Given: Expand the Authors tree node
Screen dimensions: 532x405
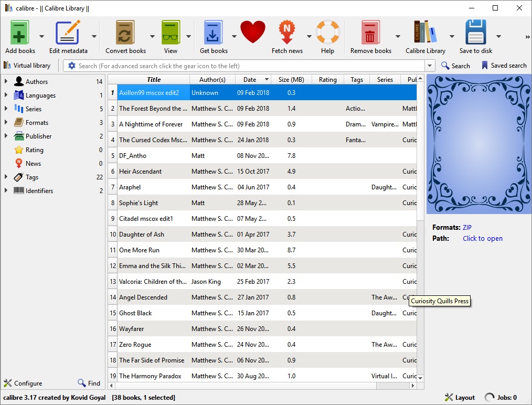Looking at the screenshot, I should click(6, 81).
